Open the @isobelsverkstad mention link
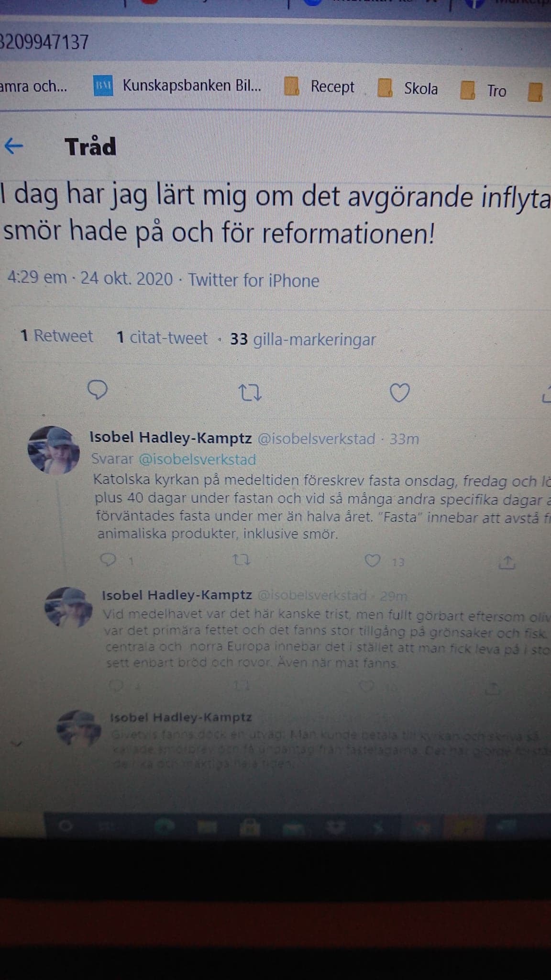Screen dimensions: 551x980 click(198, 459)
